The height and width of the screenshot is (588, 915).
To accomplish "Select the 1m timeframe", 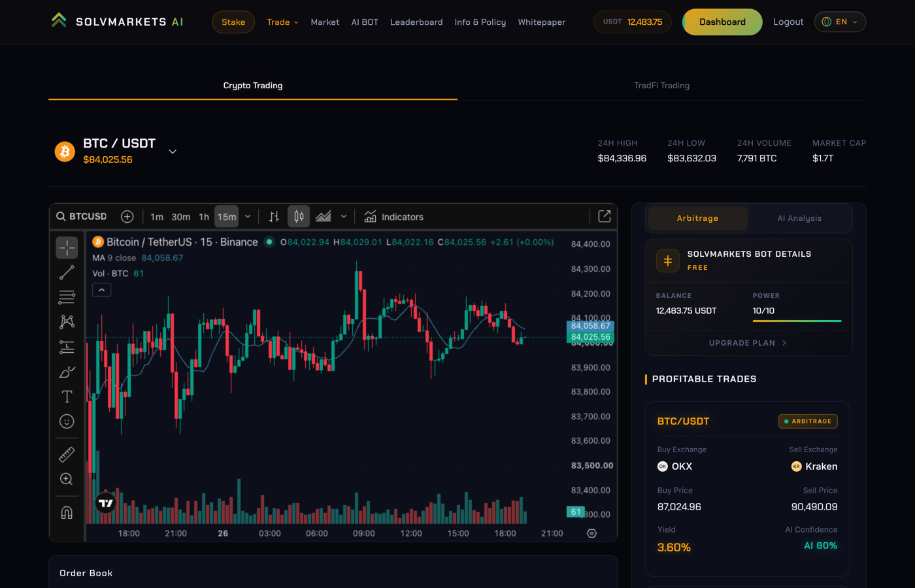I will (x=157, y=217).
